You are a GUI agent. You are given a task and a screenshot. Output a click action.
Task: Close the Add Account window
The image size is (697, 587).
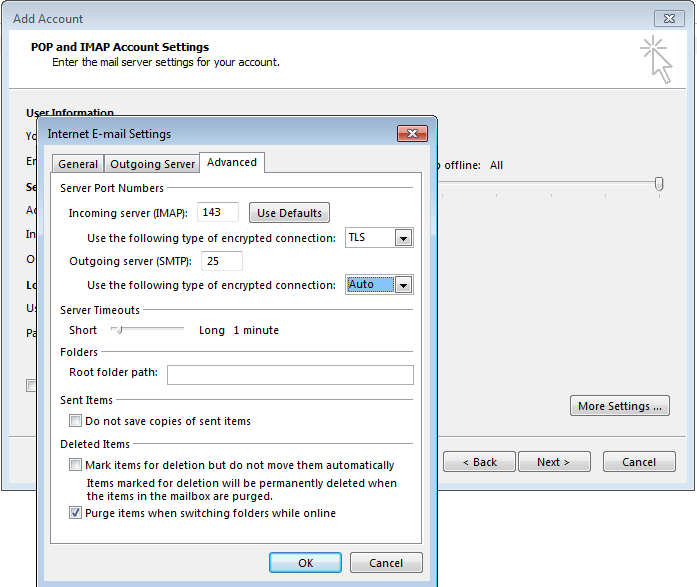tap(669, 18)
